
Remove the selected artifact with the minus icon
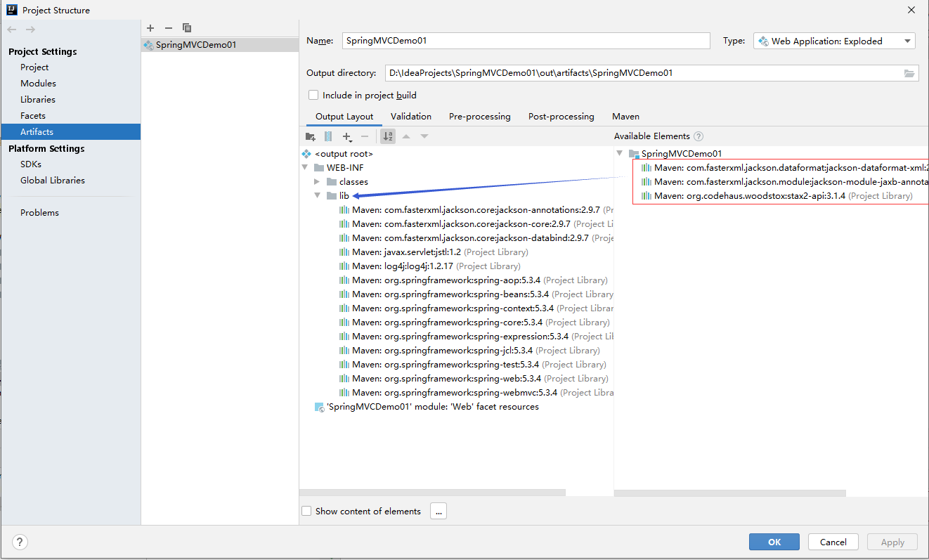[x=169, y=28]
